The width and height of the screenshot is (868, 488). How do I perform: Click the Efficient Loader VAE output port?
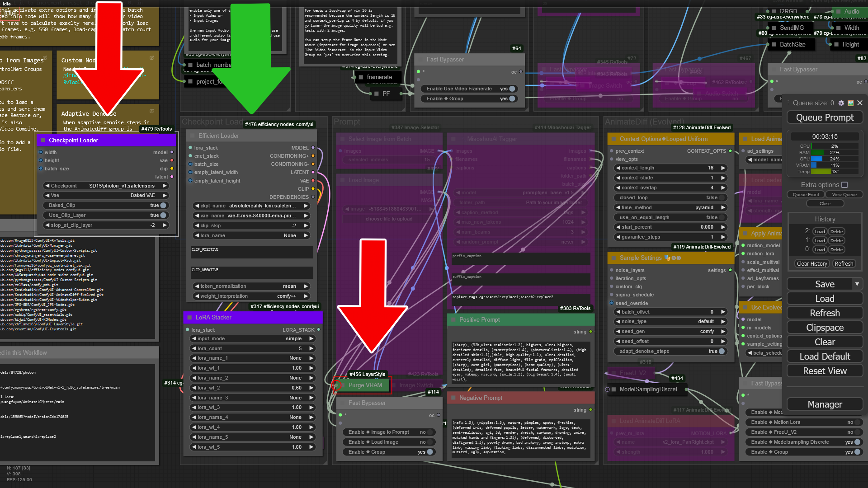coord(313,181)
